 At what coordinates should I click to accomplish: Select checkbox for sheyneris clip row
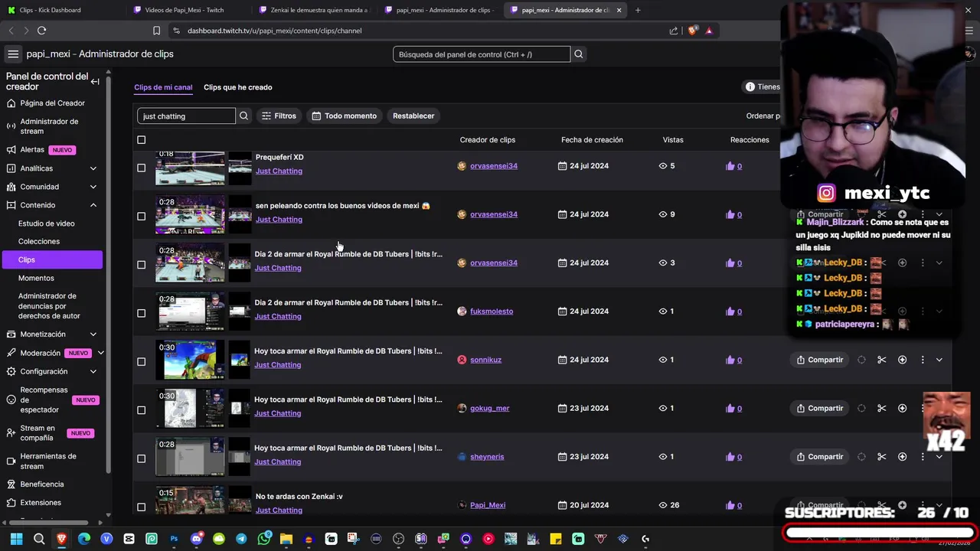tap(141, 458)
